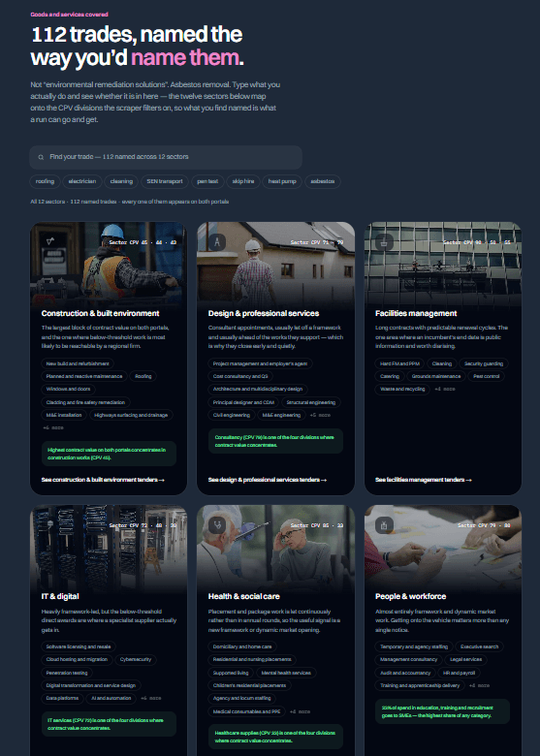Click the Design & professional services compass icon

pyautogui.click(x=217, y=241)
